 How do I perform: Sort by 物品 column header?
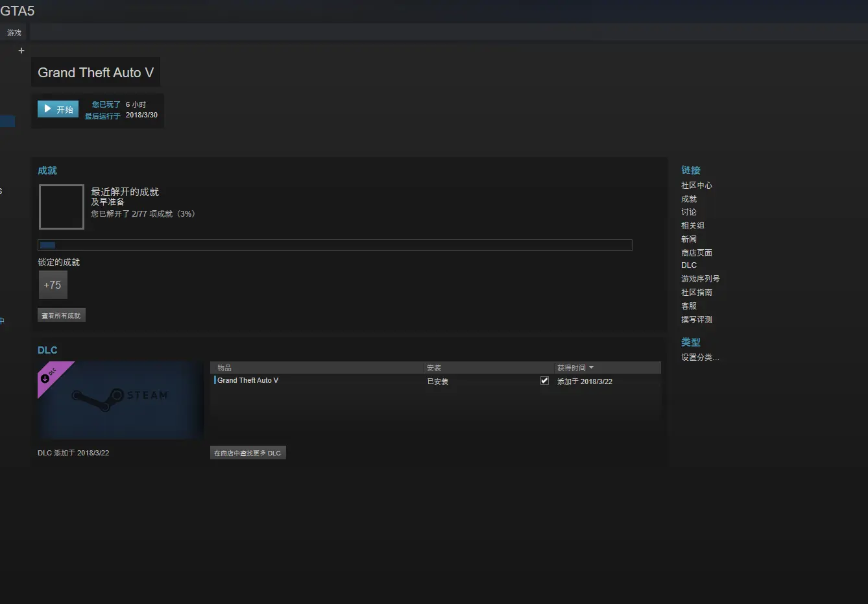coord(317,368)
